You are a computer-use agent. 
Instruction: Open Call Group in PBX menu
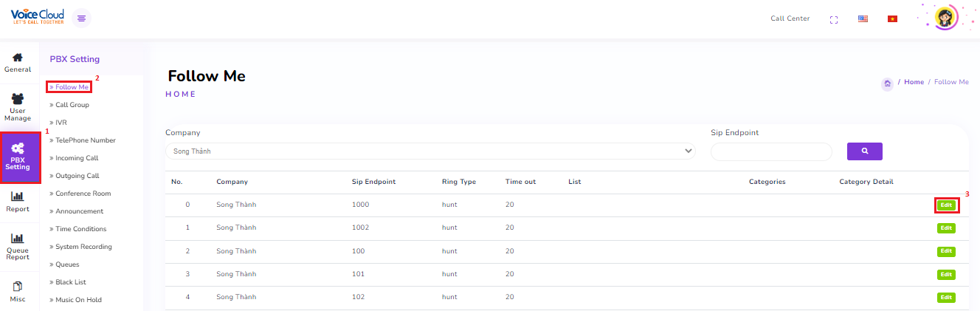pos(72,105)
